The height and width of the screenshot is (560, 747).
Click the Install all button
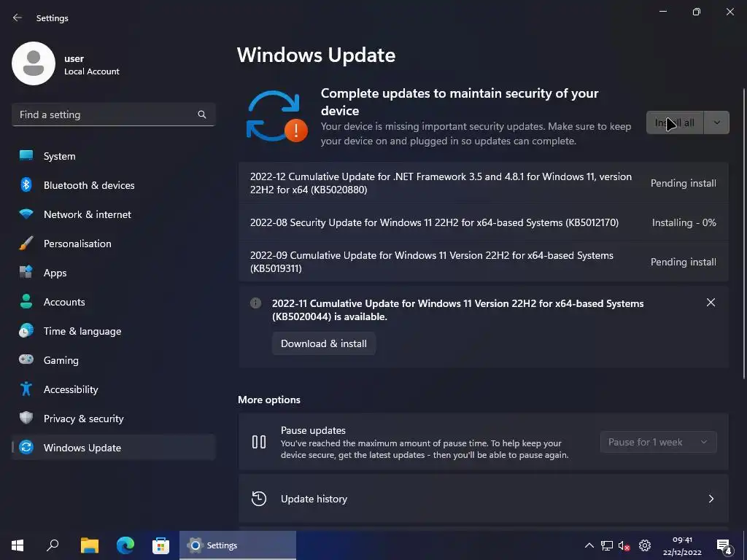coord(675,122)
